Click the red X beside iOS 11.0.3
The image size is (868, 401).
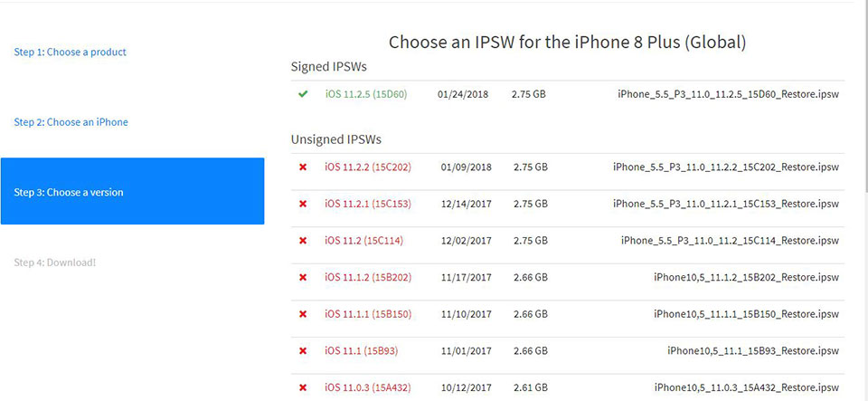tap(303, 387)
